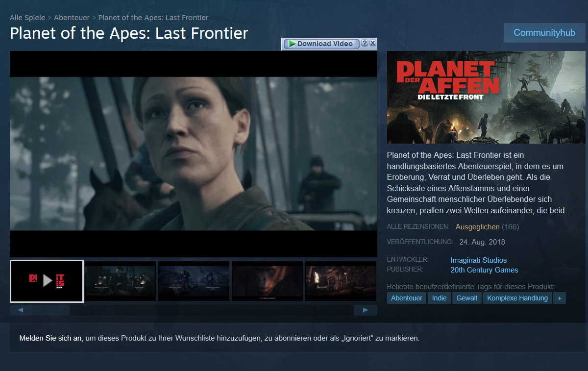Click the ENTWICKLER label
This screenshot has width=588, height=371.
click(x=408, y=260)
